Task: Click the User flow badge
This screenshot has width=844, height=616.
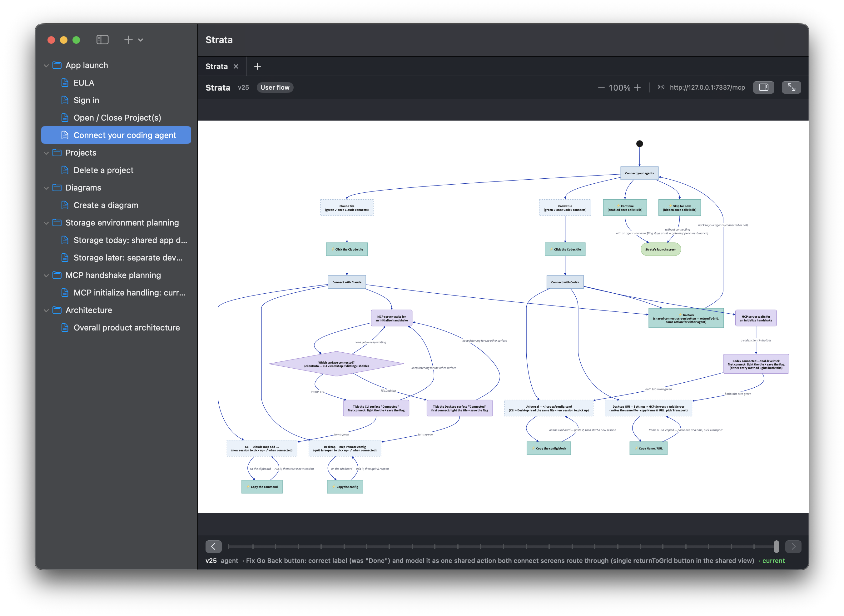Action: tap(275, 88)
